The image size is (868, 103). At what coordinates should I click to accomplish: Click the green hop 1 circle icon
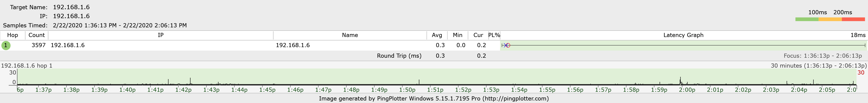6,45
